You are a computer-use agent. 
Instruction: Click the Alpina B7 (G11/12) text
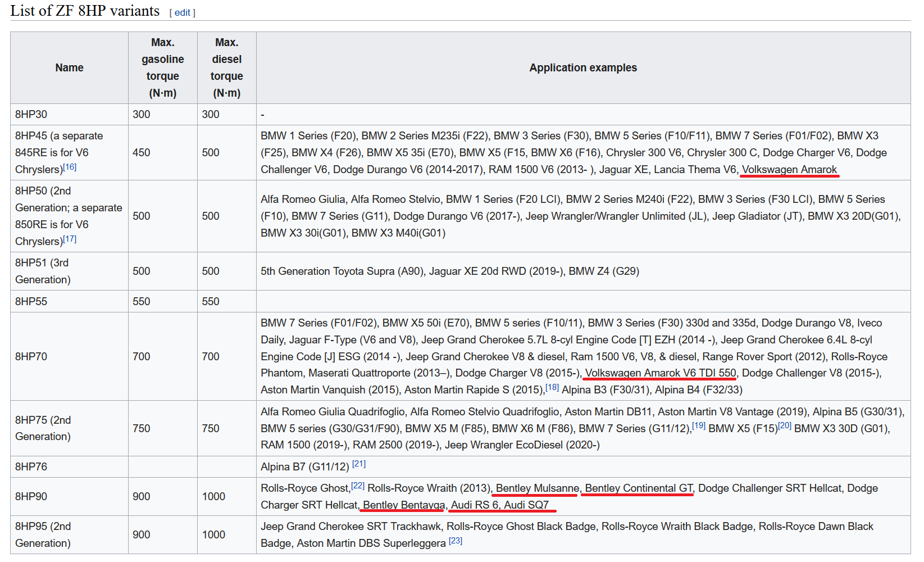click(305, 466)
